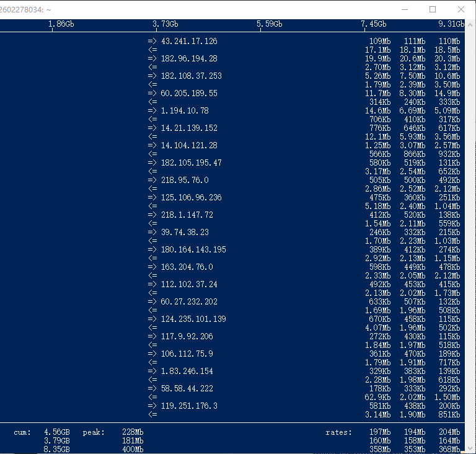Select IP address 124.235.101.139
Image resolution: width=476 pixels, height=454 pixels.
193,319
